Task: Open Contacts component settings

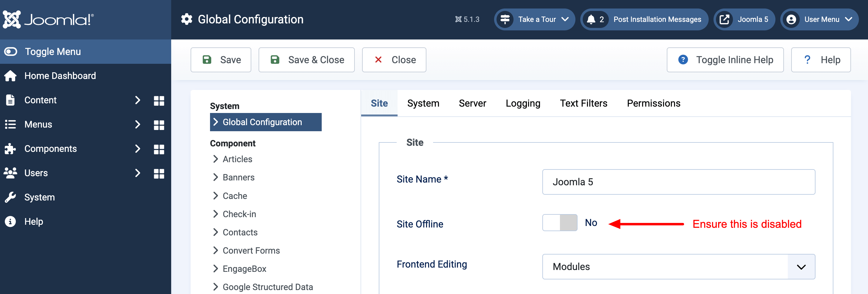Action: (240, 232)
